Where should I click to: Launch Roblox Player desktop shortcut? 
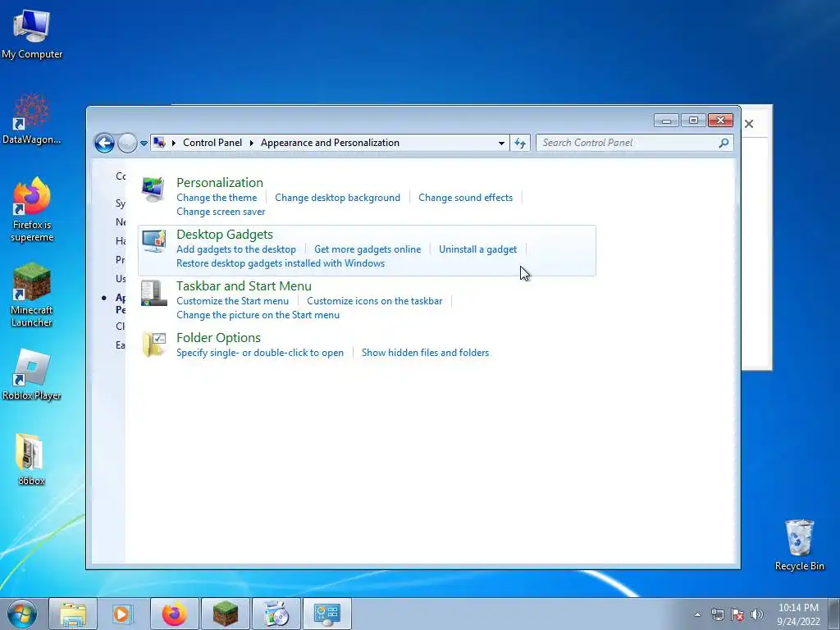(x=32, y=374)
